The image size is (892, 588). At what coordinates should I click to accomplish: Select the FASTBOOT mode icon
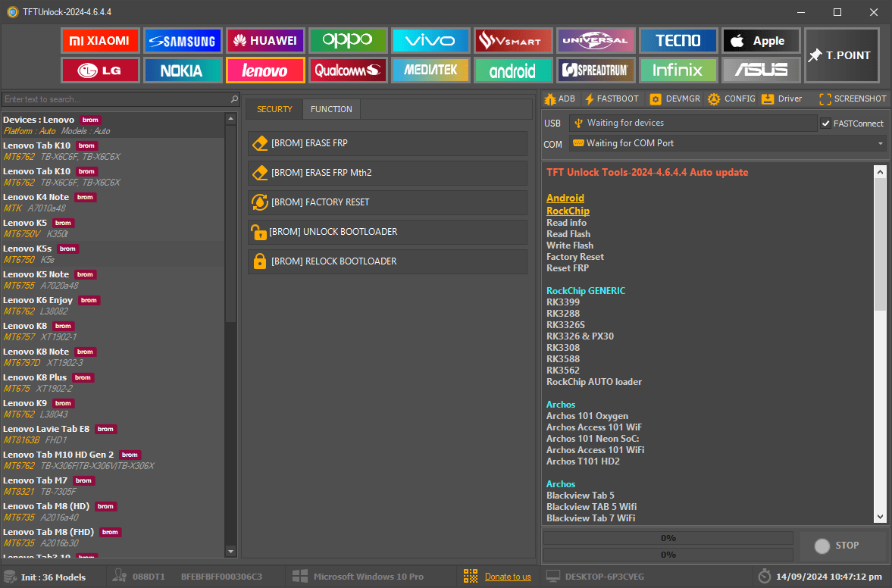pos(611,99)
